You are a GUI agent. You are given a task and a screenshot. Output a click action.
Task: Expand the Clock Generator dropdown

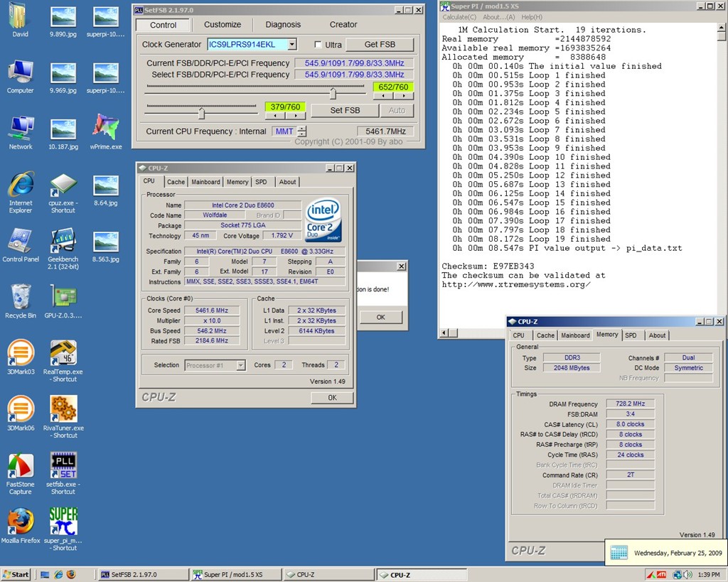291,45
